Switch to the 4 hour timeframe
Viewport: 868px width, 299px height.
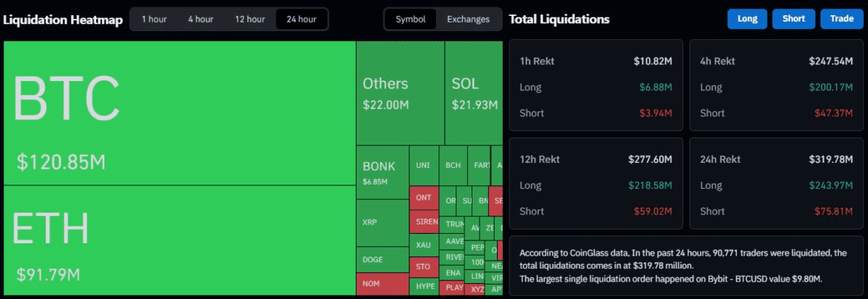(200, 19)
